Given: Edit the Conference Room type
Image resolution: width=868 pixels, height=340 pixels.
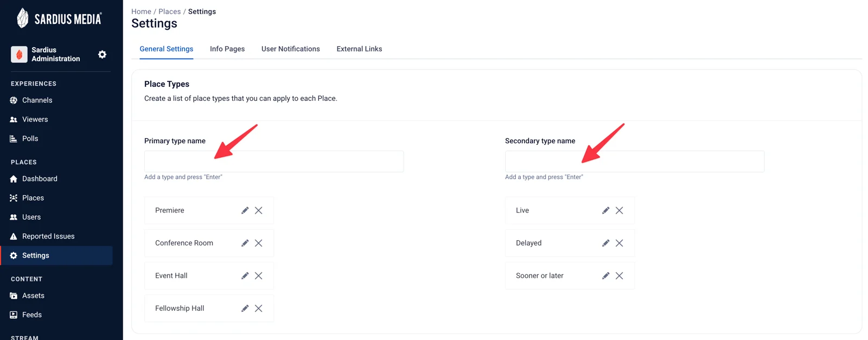Looking at the screenshot, I should tap(245, 243).
